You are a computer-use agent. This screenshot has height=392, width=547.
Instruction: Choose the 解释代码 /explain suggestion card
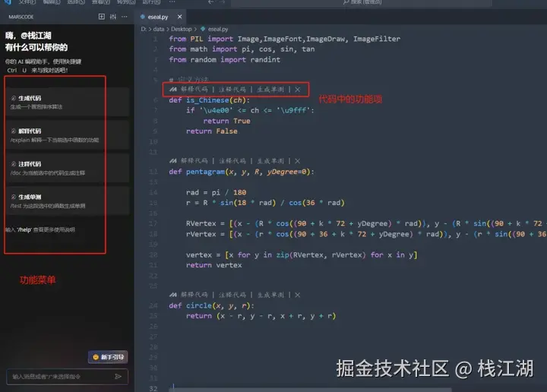click(x=68, y=135)
